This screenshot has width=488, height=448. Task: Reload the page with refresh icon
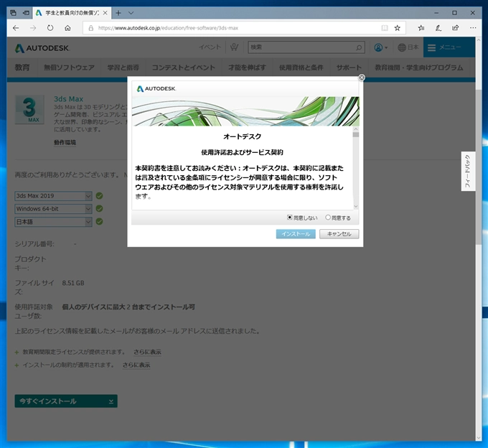pos(50,28)
